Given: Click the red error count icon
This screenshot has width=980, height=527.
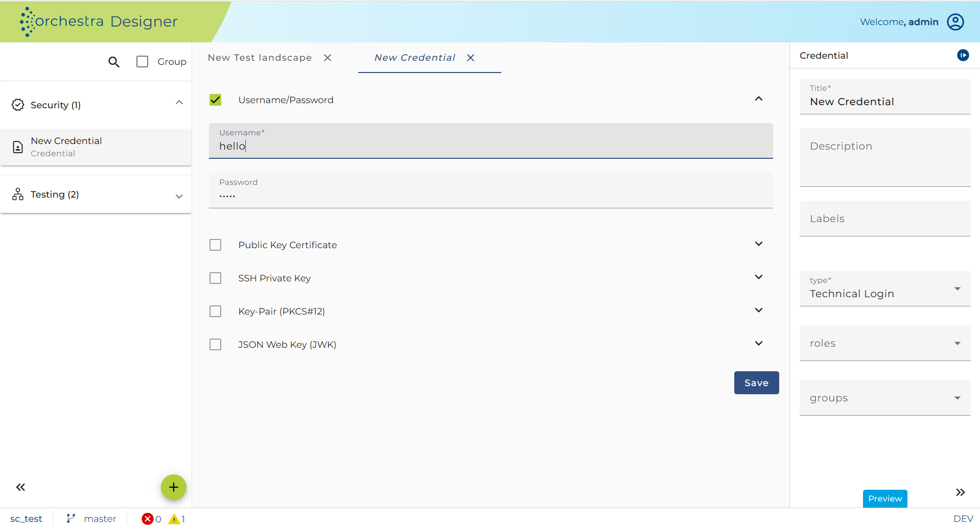Looking at the screenshot, I should tap(147, 519).
